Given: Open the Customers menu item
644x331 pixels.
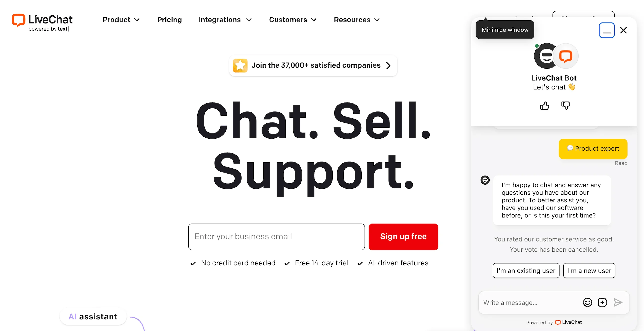Looking at the screenshot, I should [292, 20].
